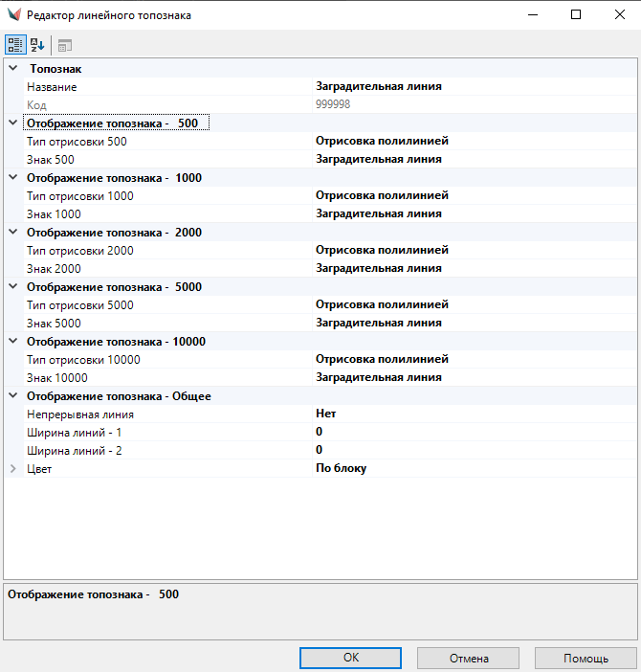
Task: Open help with Помощь button
Action: coord(585,659)
